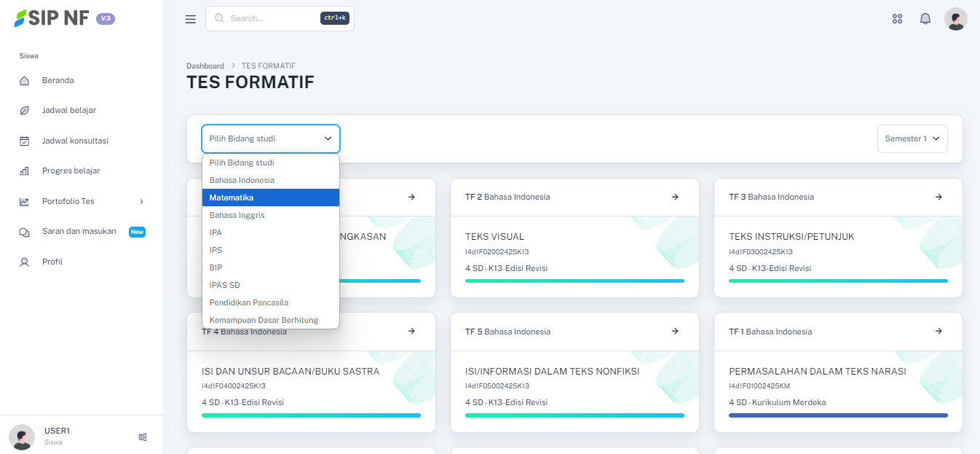Open the SIP NF logo home
The height and width of the screenshot is (454, 980).
(x=52, y=18)
